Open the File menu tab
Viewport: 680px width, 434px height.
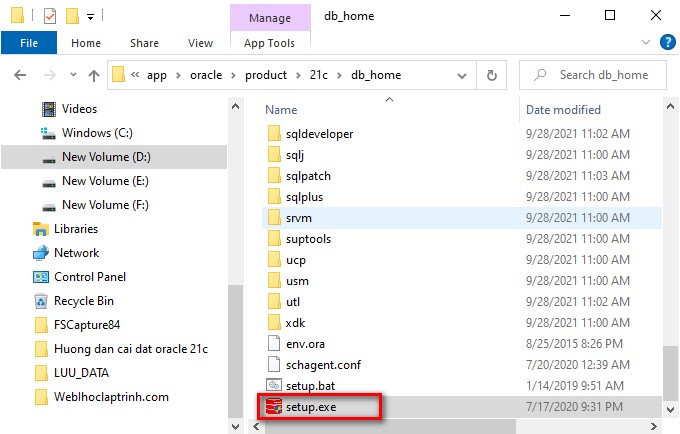click(x=29, y=43)
